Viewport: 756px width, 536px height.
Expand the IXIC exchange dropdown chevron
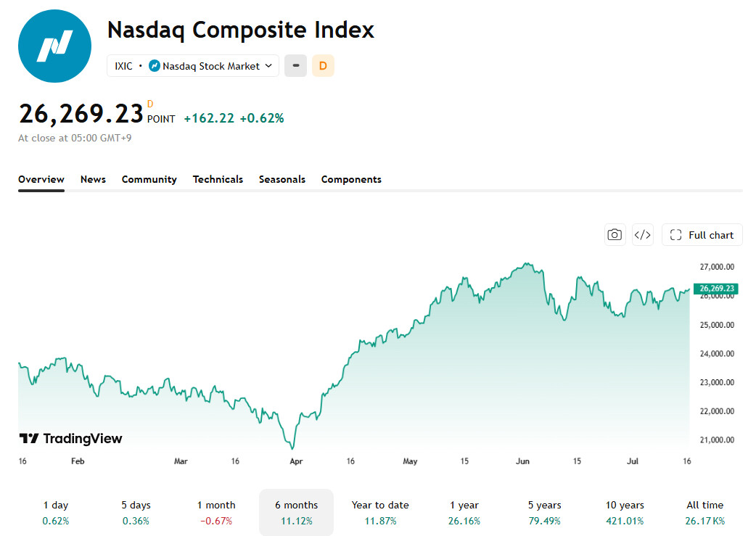tap(268, 65)
